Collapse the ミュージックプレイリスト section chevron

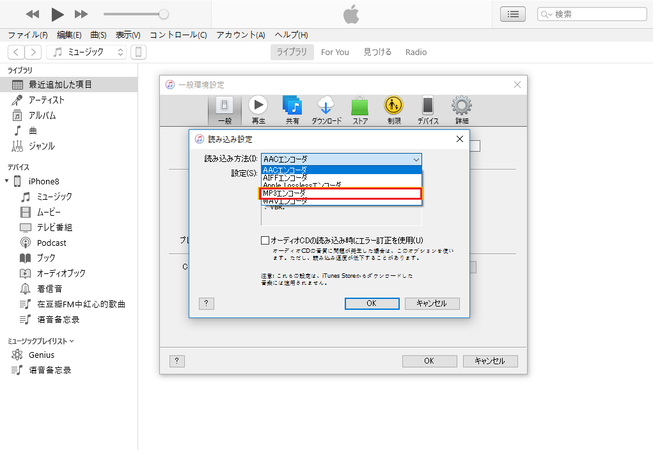point(72,341)
